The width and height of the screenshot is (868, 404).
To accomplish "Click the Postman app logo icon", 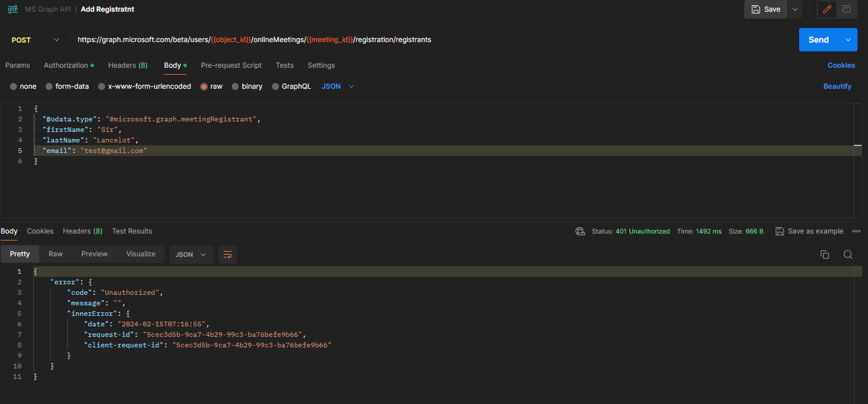I will 12,9.
